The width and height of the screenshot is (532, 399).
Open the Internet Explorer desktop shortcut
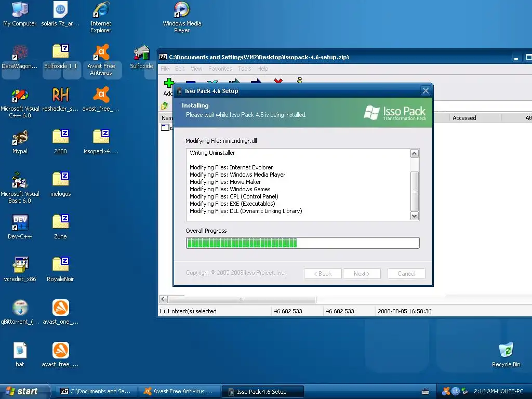101,17
